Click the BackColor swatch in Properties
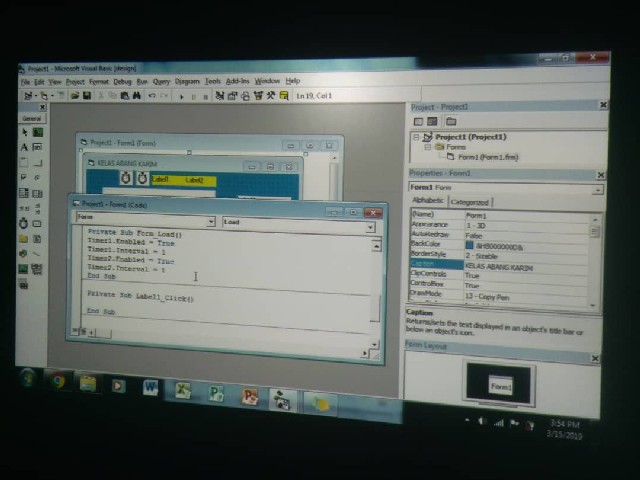This screenshot has width=640, height=480. point(469,245)
